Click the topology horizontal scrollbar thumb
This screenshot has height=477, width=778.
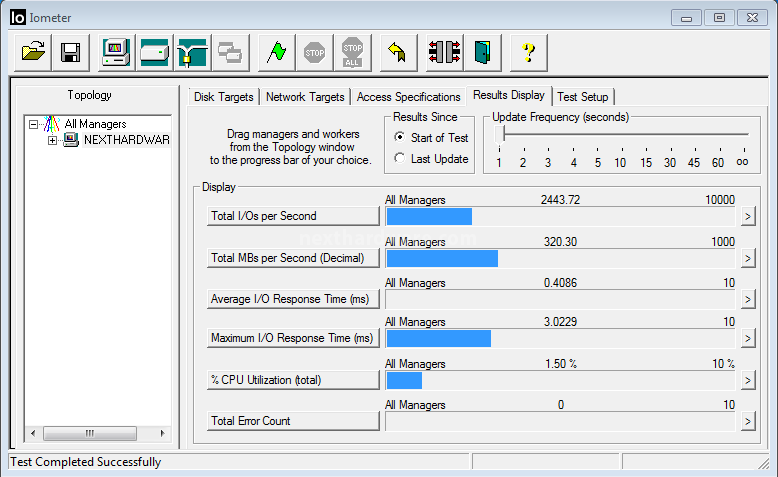tap(90, 433)
